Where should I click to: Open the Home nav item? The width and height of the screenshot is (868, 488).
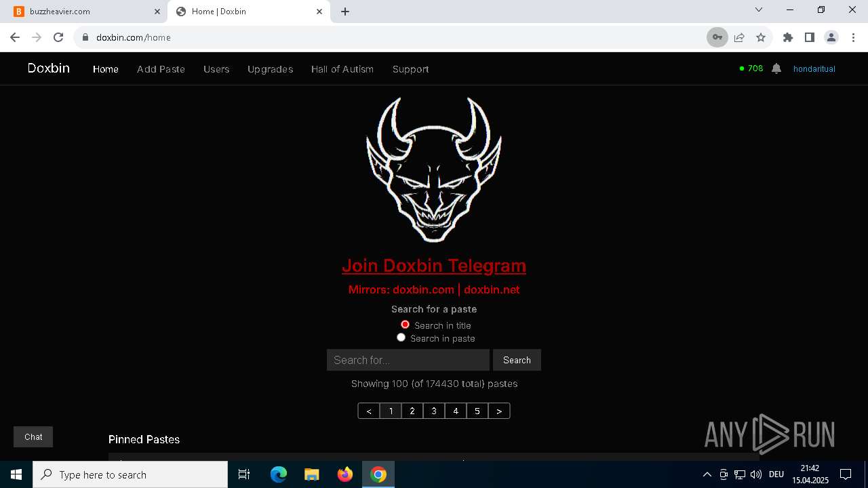coord(106,69)
